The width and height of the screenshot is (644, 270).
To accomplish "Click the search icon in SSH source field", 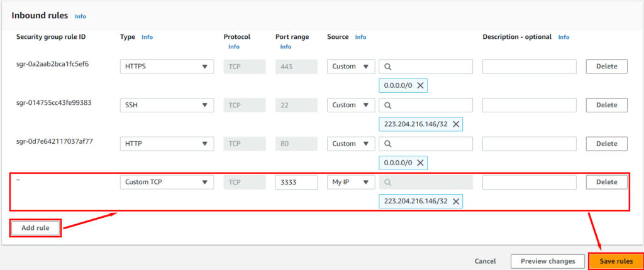I will coord(387,105).
